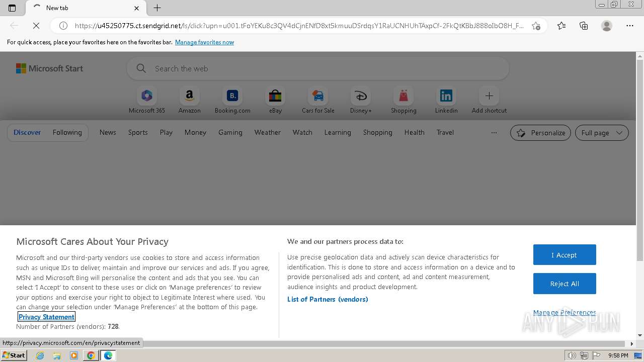Open the tab actions menu icon
The height and width of the screenshot is (362, 644).
(x=12, y=8)
